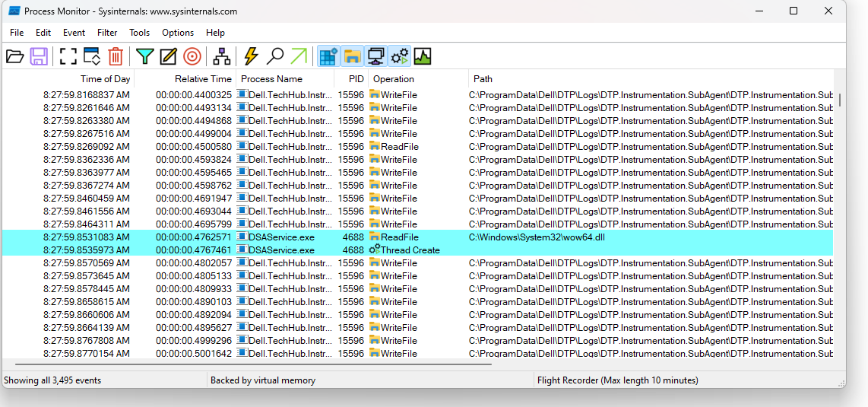
Task: Toggle the Autoscroll icon
Action: point(92,56)
